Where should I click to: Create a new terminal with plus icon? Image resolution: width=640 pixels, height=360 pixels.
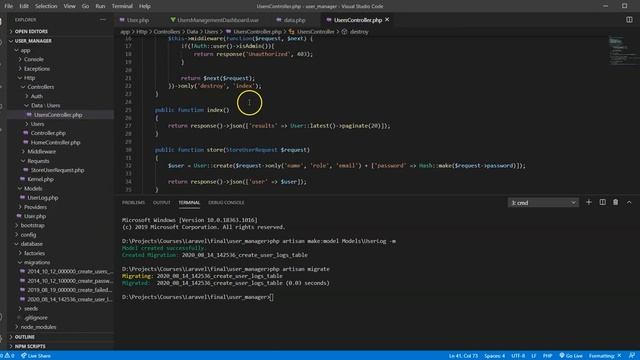point(589,202)
